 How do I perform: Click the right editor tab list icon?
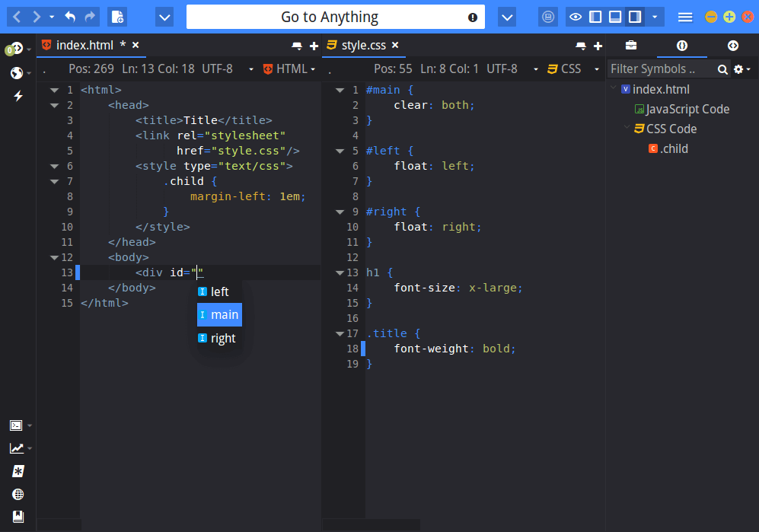point(581,46)
